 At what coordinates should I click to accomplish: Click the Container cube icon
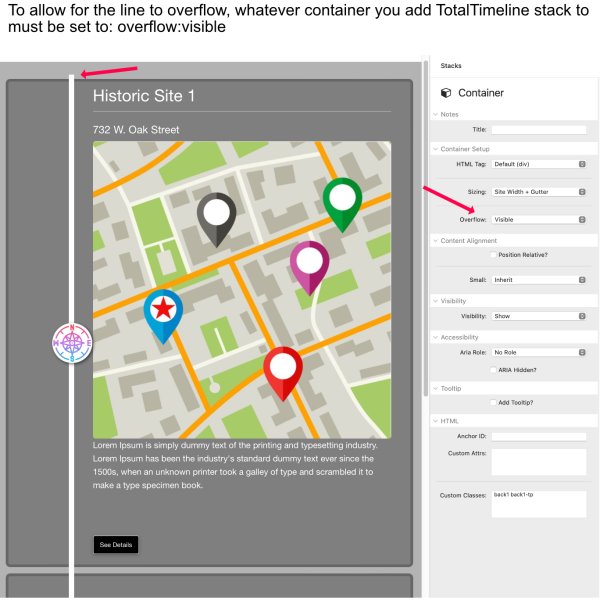pos(446,93)
